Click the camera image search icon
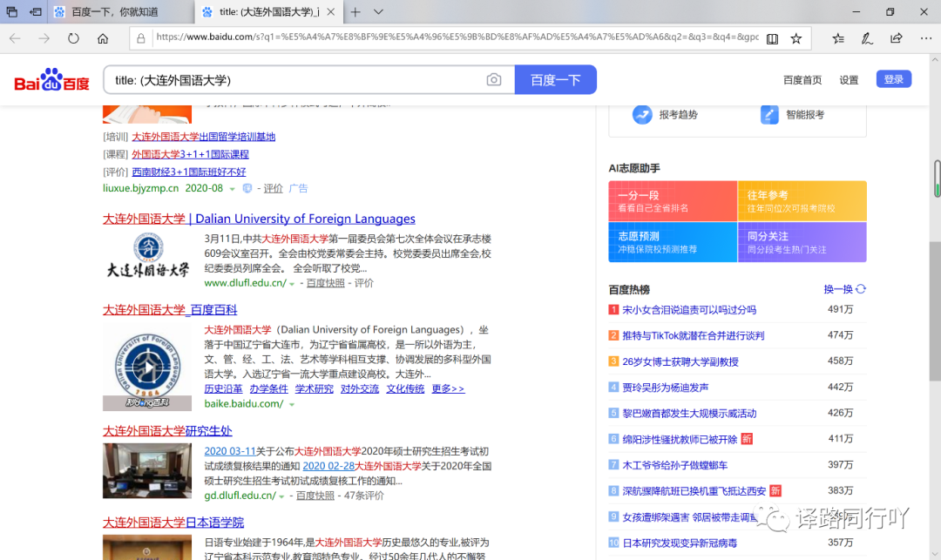 494,80
